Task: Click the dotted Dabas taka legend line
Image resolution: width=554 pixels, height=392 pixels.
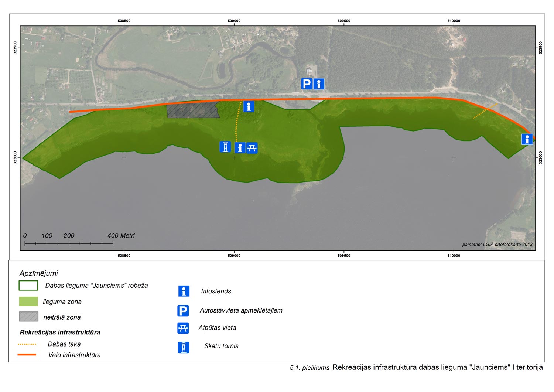Action: [x=27, y=344]
